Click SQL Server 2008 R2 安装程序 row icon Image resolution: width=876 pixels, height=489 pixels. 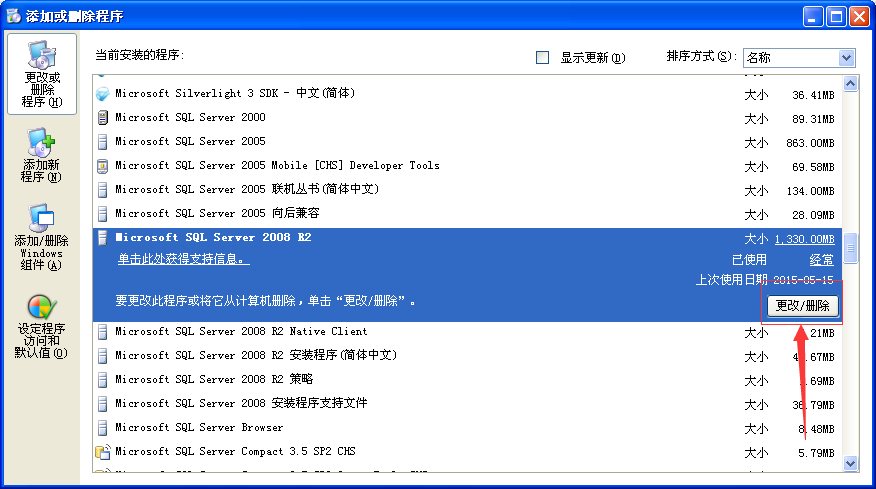tap(102, 356)
